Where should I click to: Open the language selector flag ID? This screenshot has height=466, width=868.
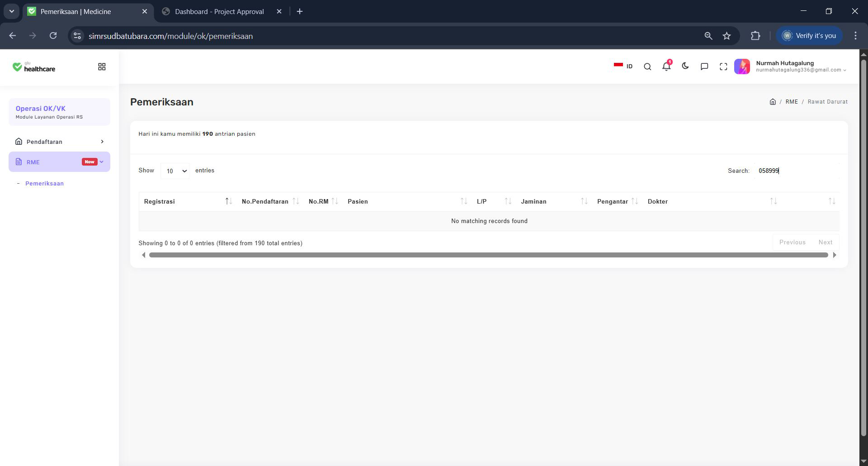(623, 66)
